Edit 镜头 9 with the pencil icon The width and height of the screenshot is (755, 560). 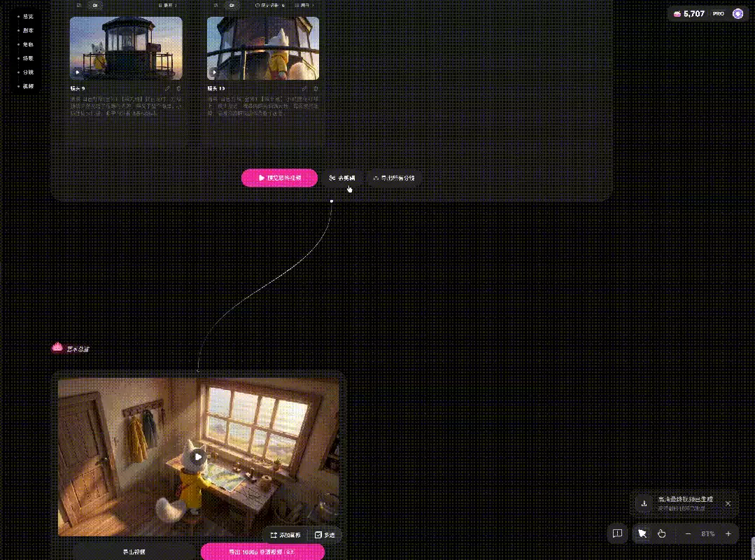(x=167, y=89)
